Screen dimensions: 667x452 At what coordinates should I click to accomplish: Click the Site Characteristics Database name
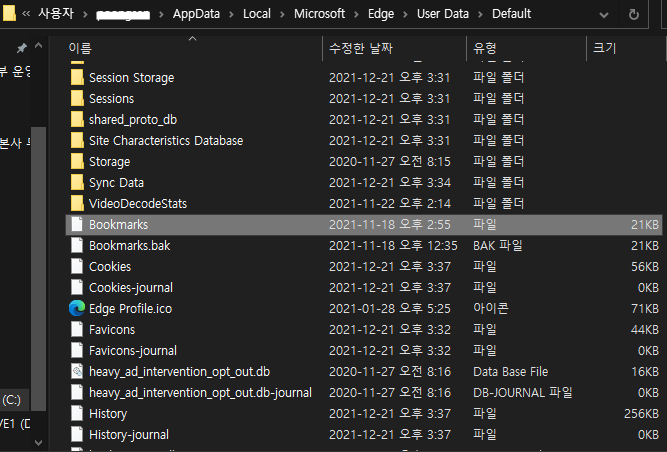pos(166,141)
